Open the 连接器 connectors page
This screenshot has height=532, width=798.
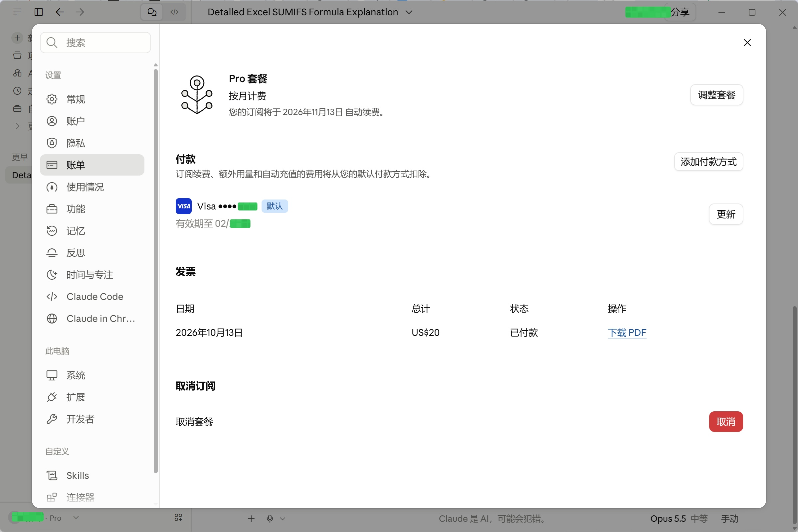tap(92, 497)
